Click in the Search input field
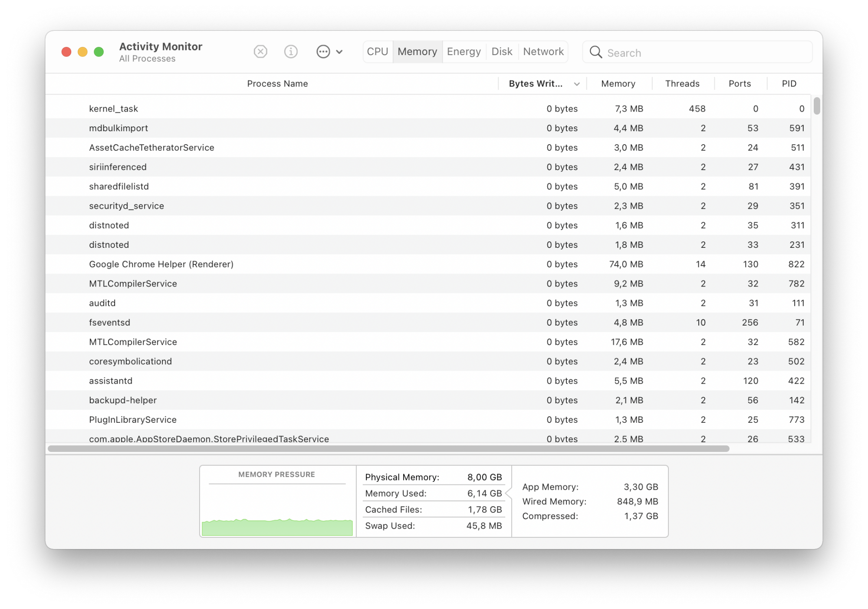The width and height of the screenshot is (868, 609). [x=703, y=53]
